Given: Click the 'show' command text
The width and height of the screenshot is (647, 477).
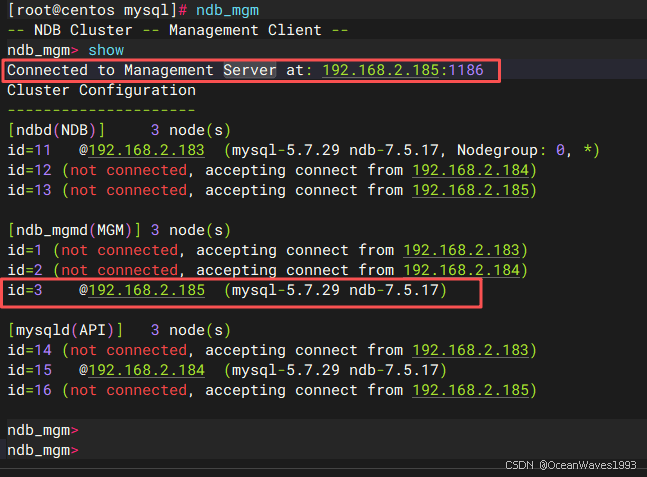Looking at the screenshot, I should click(x=106, y=50).
